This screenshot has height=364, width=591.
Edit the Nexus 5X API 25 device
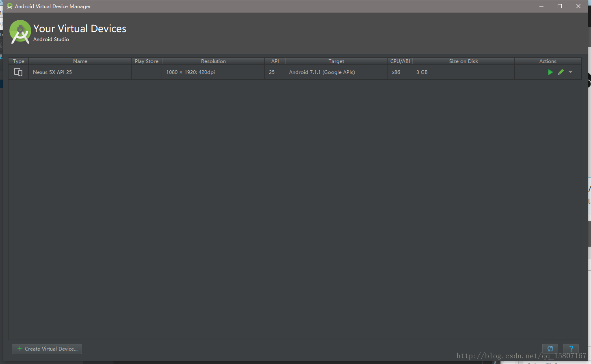pyautogui.click(x=561, y=72)
